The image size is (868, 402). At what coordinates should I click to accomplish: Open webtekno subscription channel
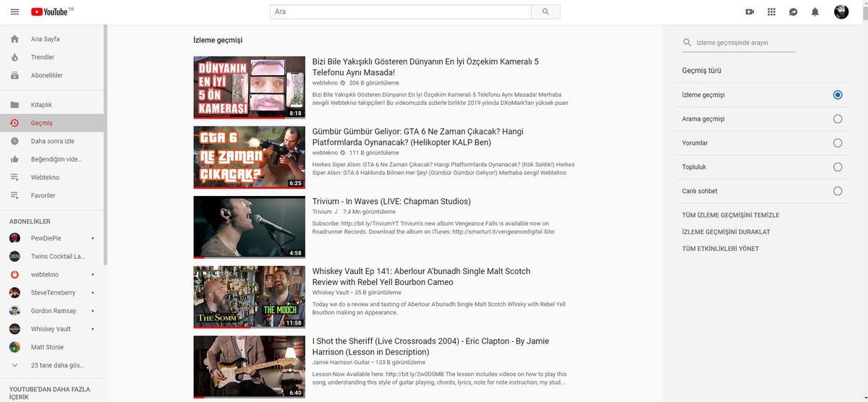click(x=53, y=275)
